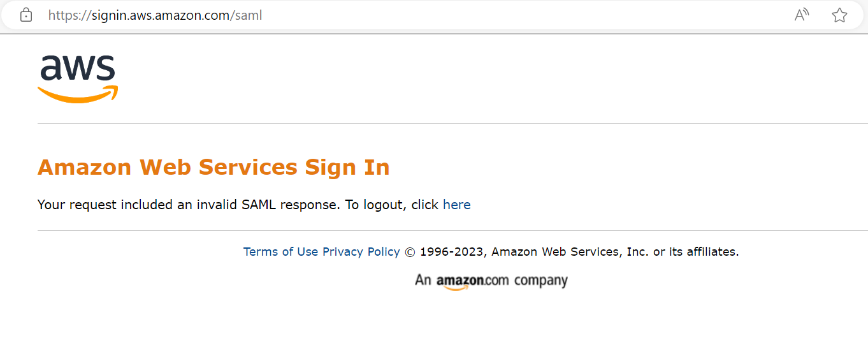The width and height of the screenshot is (868, 345).
Task: Open the Terms of Use link
Action: (280, 252)
